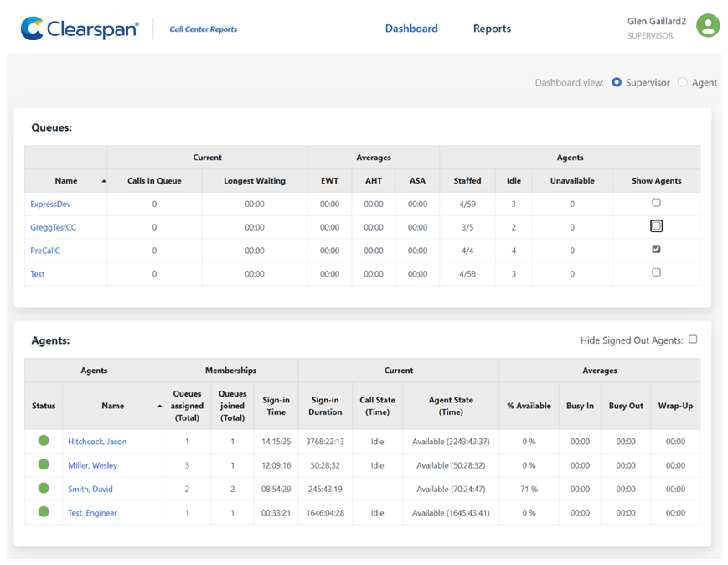Open the user profile avatar icon

click(708, 26)
